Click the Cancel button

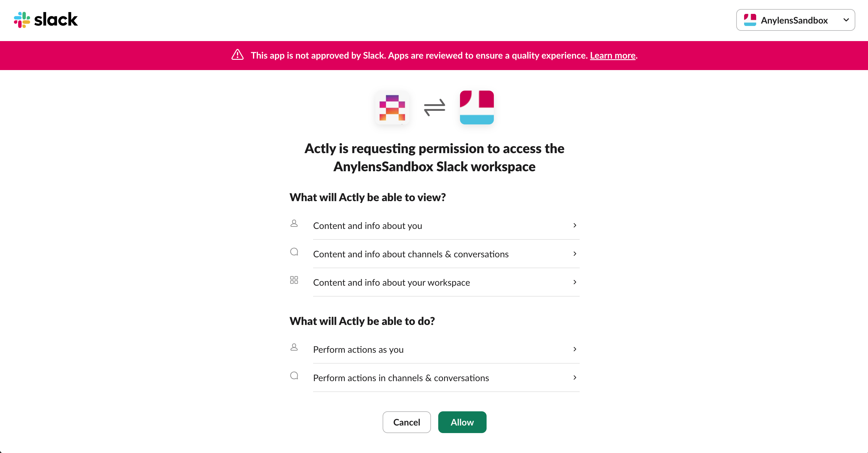407,422
